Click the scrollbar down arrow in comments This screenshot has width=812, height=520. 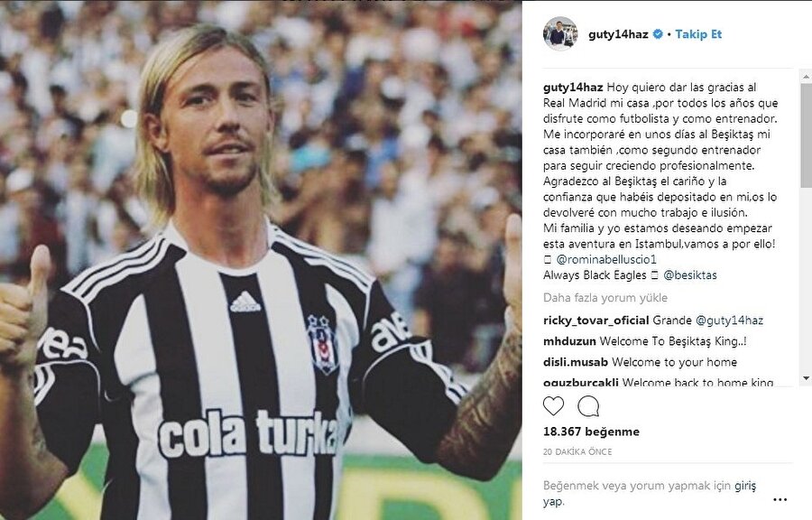(806, 378)
